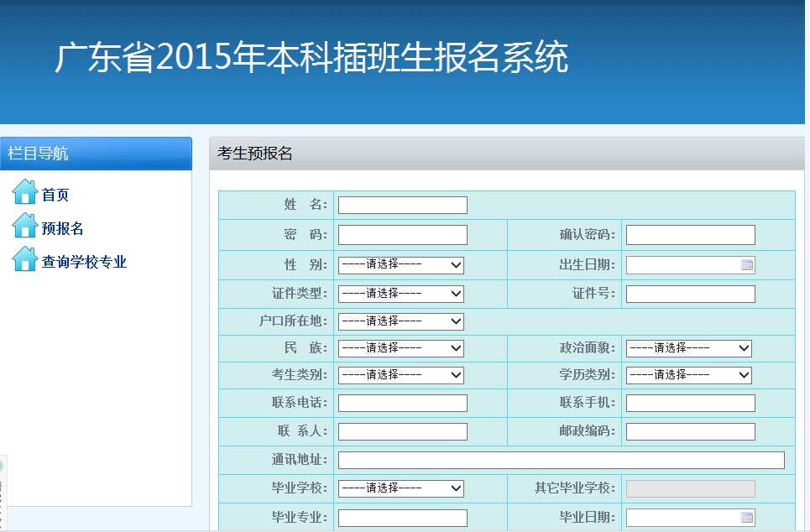Click the 通讯地址 input field
Image resolution: width=810 pixels, height=532 pixels.
click(x=561, y=460)
